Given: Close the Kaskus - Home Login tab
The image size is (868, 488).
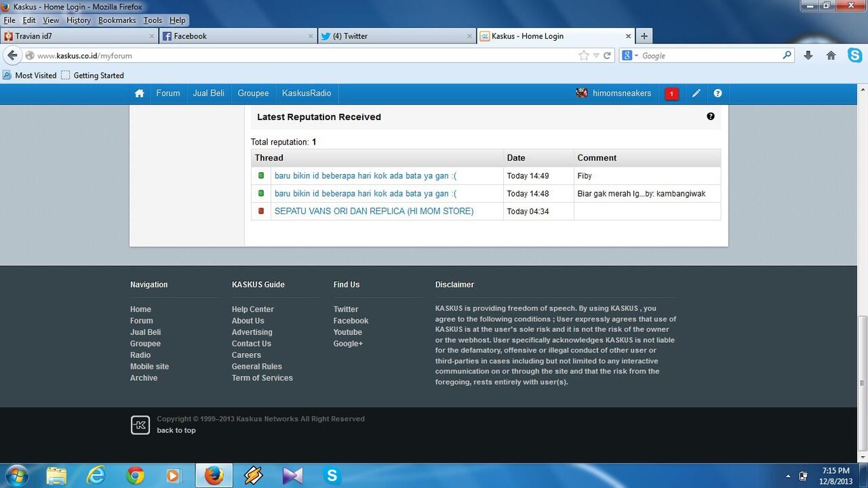Looking at the screenshot, I should click(628, 36).
